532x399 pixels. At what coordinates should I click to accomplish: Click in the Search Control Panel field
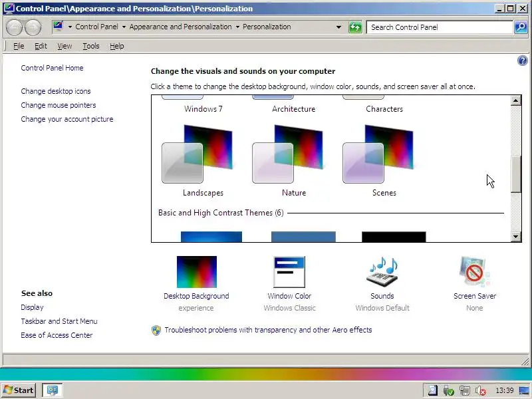point(440,27)
